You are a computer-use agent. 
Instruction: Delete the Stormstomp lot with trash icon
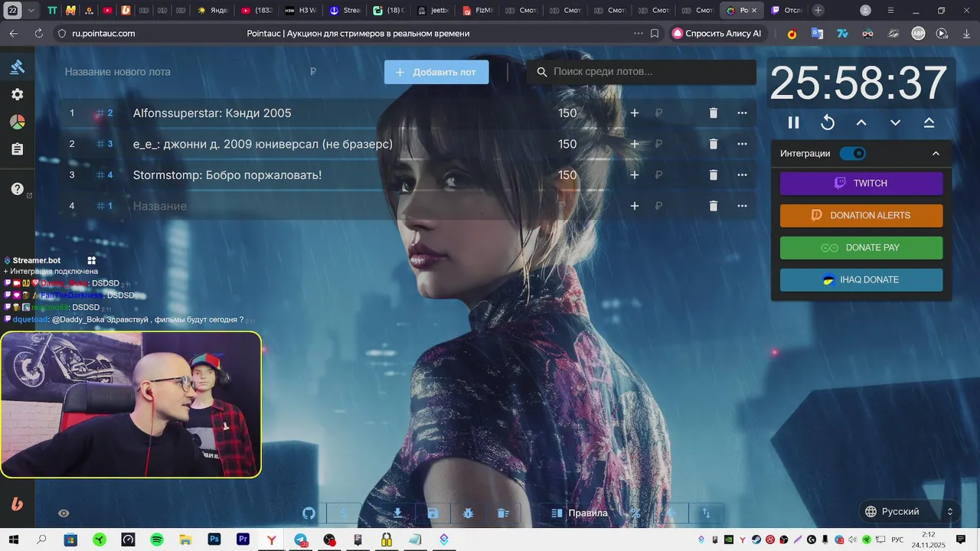coord(714,175)
